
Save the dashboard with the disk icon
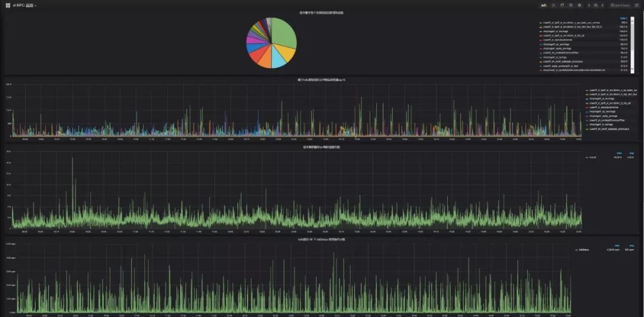pyautogui.click(x=571, y=5)
